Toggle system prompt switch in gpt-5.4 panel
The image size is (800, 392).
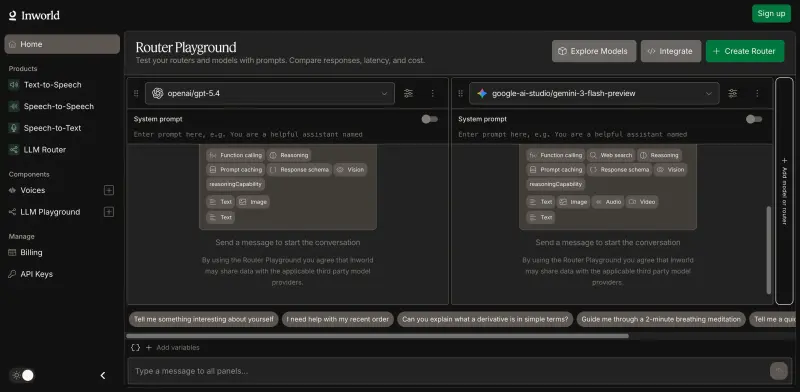click(430, 119)
